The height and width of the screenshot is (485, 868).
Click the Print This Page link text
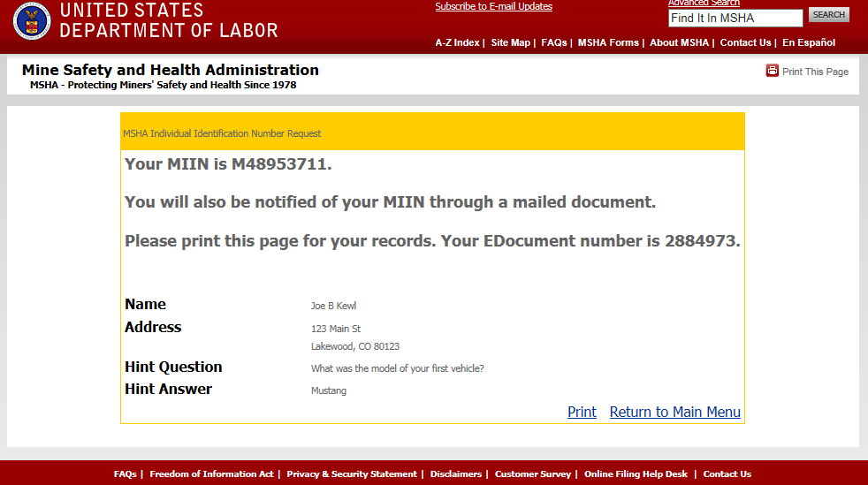coord(815,72)
